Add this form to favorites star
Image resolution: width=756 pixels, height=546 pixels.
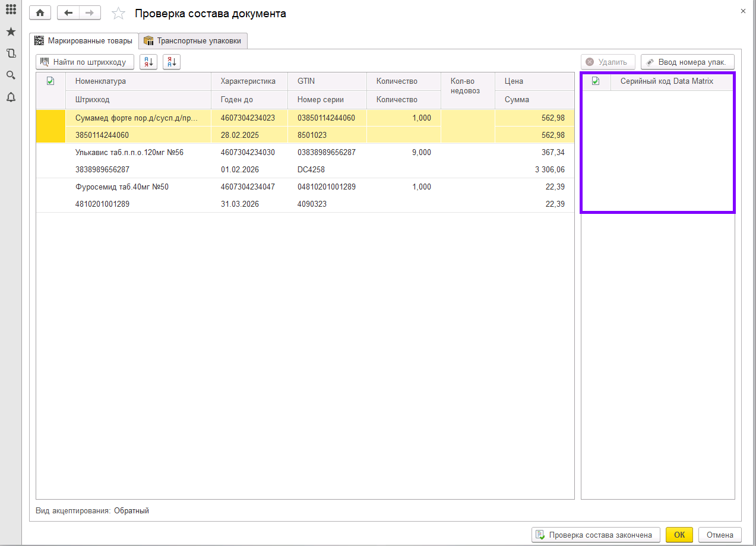(119, 14)
